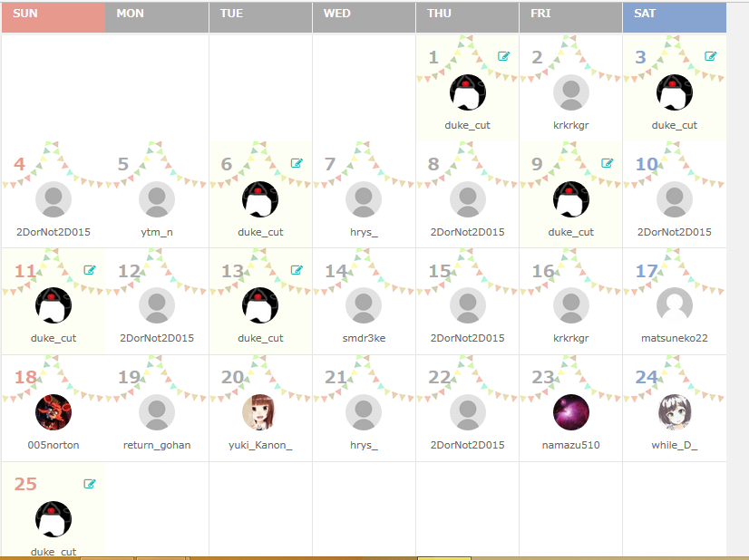The width and height of the screenshot is (749, 560).
Task: Open the edit icon on day 6
Action: pyautogui.click(x=297, y=163)
